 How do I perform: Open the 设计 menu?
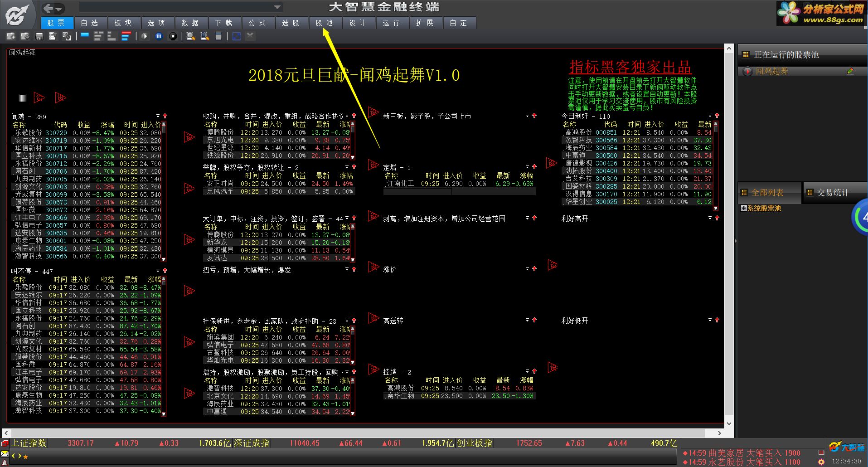359,23
